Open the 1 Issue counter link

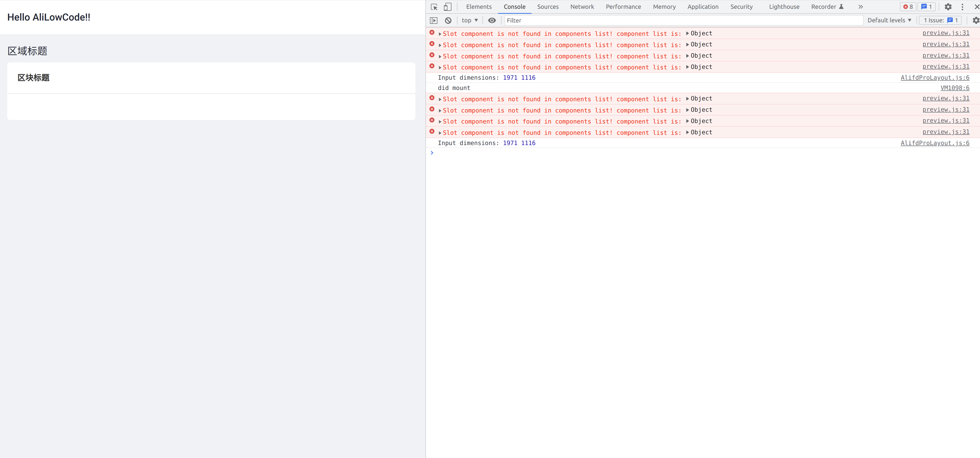point(940,21)
